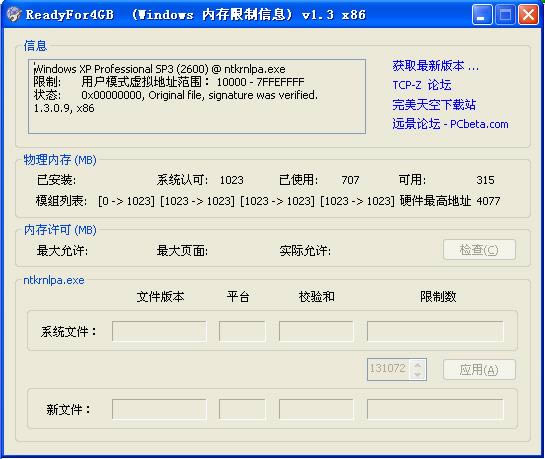
Task: Click the 系统文件 limit count field
Action: 435,331
